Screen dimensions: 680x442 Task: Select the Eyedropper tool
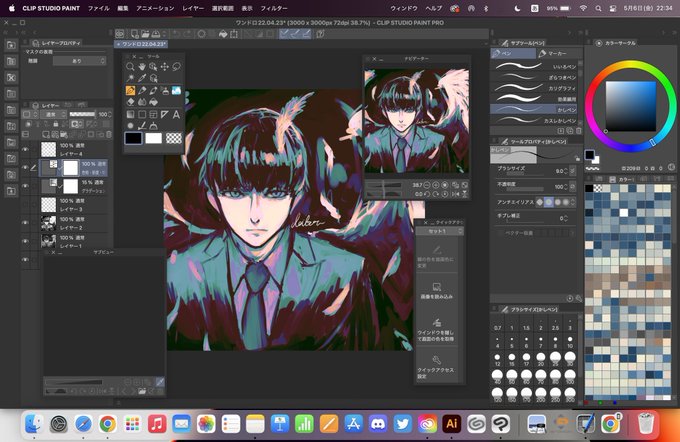point(142,78)
